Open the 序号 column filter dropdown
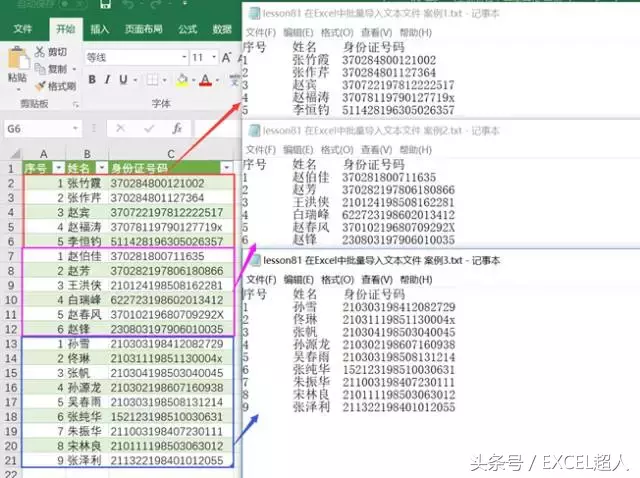640x478 pixels. point(59,168)
